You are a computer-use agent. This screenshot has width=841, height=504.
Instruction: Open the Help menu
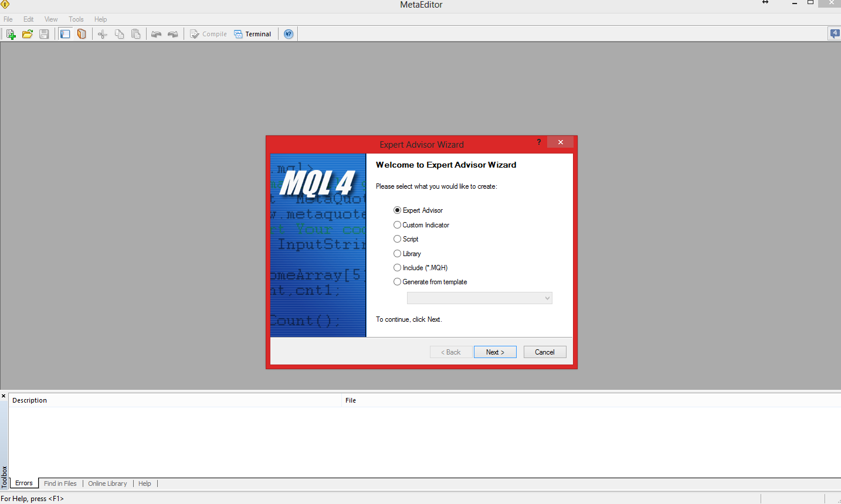point(101,19)
